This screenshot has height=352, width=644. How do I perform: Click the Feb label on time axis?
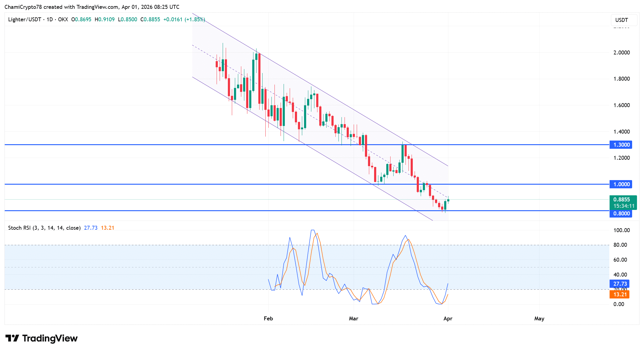(x=268, y=319)
